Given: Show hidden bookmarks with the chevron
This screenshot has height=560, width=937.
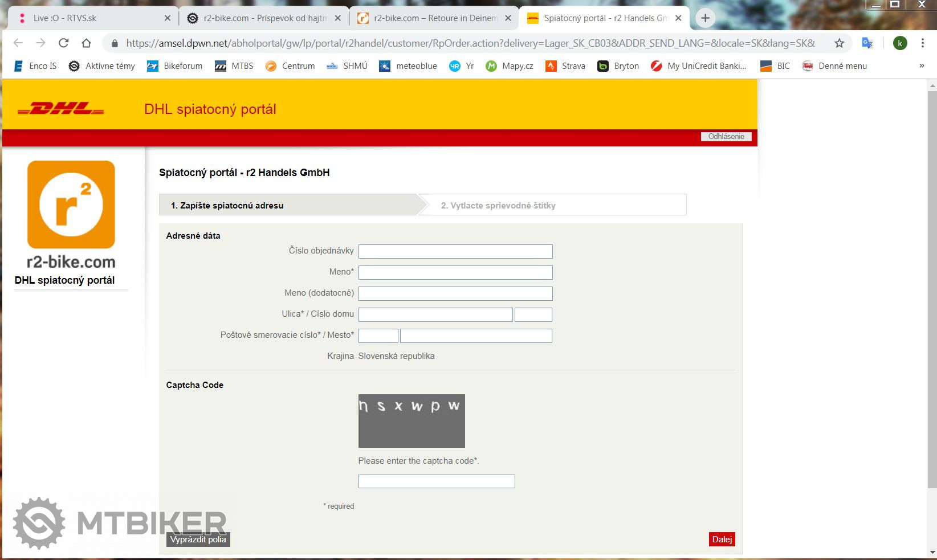Looking at the screenshot, I should tap(922, 66).
